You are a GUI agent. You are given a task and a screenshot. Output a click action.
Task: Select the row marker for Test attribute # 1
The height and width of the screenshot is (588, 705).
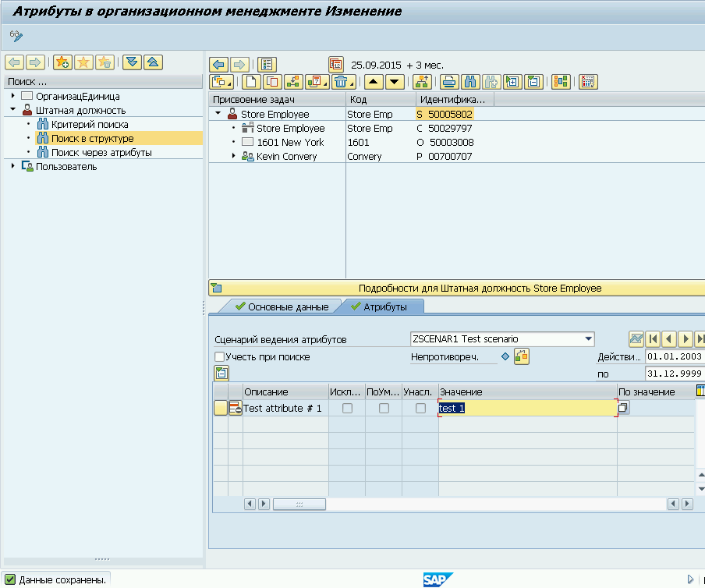click(x=220, y=408)
